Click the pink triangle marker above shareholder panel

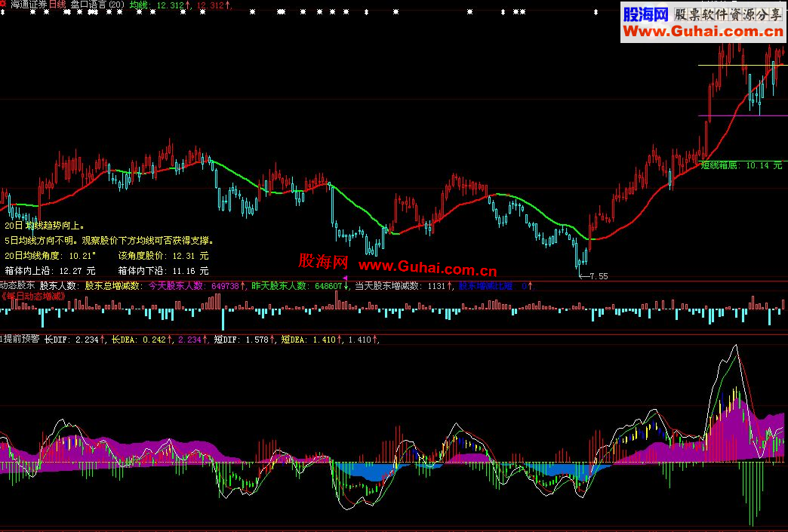pos(345,278)
